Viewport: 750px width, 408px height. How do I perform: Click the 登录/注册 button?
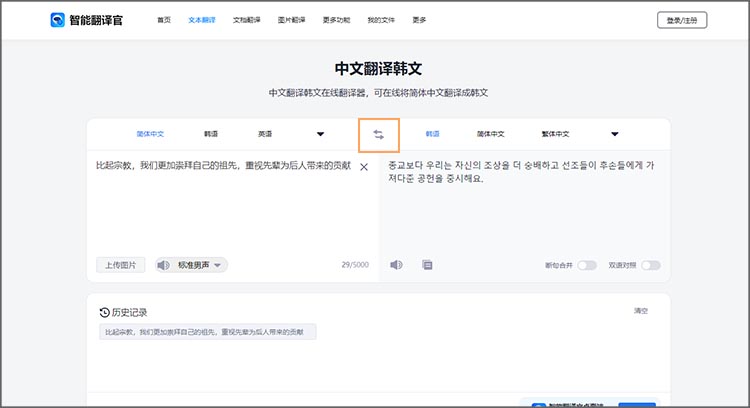tap(682, 20)
